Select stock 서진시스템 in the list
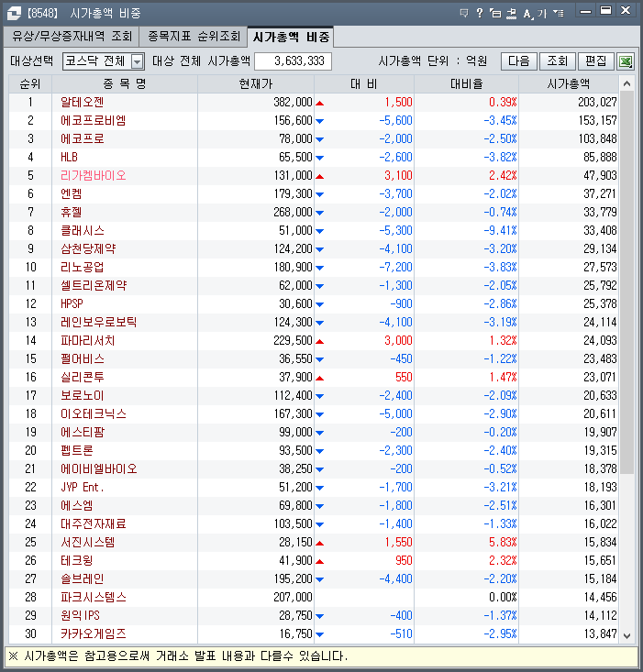This screenshot has width=643, height=672. (x=87, y=543)
